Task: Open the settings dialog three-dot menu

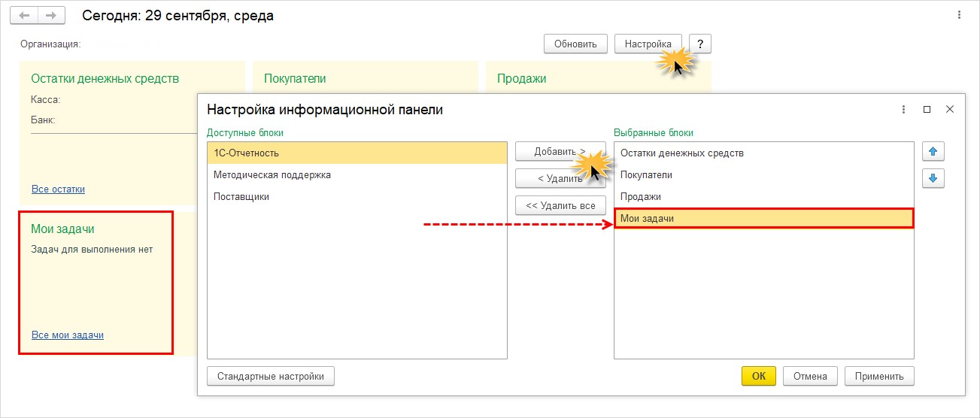Action: pos(904,109)
